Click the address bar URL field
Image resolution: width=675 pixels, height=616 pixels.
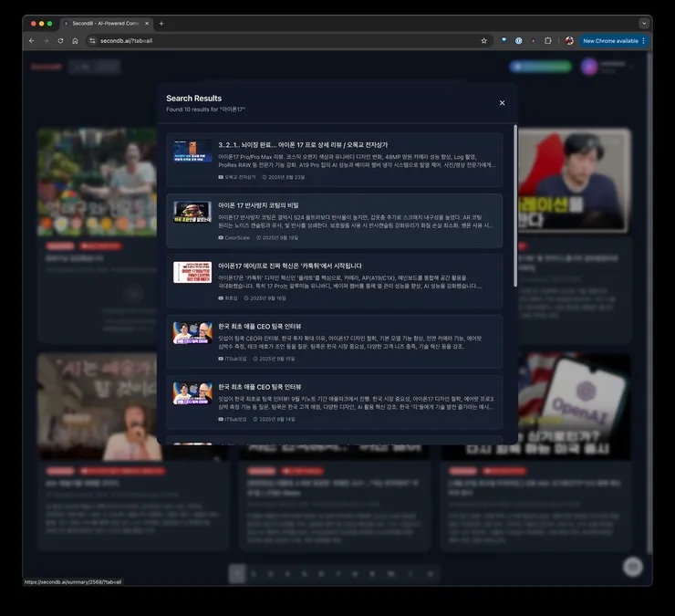[274, 41]
